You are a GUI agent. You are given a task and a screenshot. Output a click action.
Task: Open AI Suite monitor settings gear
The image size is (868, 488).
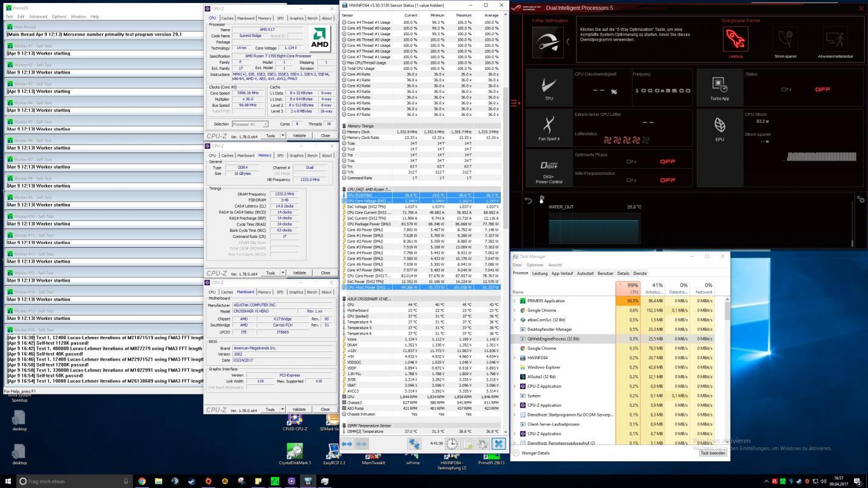coord(860,199)
